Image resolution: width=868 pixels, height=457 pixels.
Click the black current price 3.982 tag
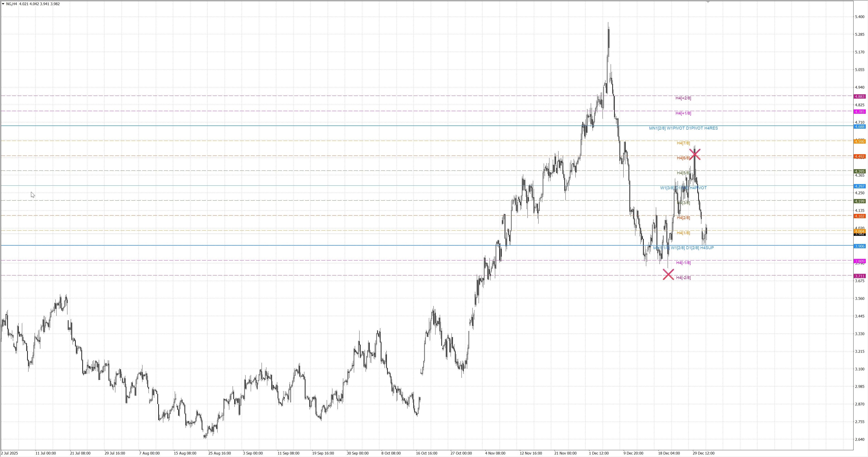[860, 234]
